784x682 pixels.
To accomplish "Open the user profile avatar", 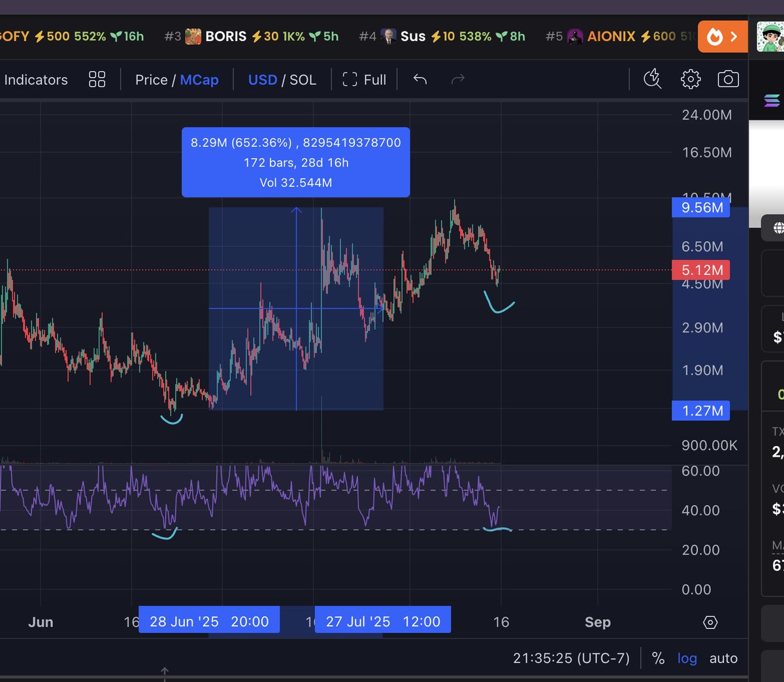I will tap(771, 37).
